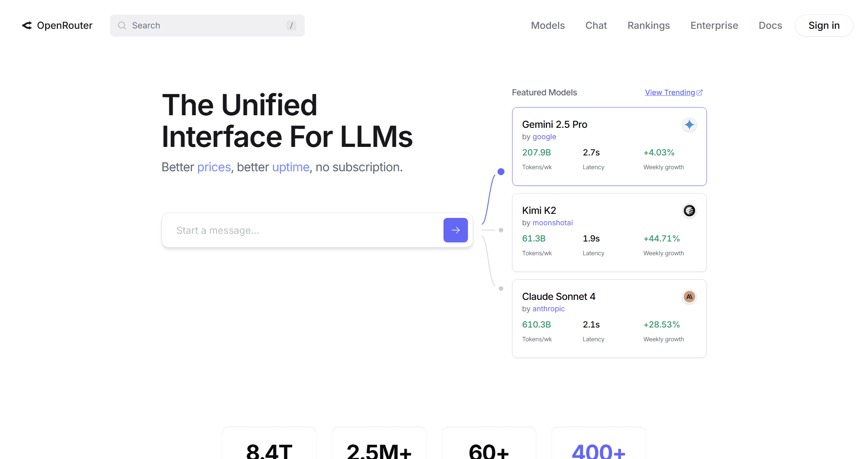Click the search magnifier icon
This screenshot has height=459, width=868.
pyautogui.click(x=122, y=26)
